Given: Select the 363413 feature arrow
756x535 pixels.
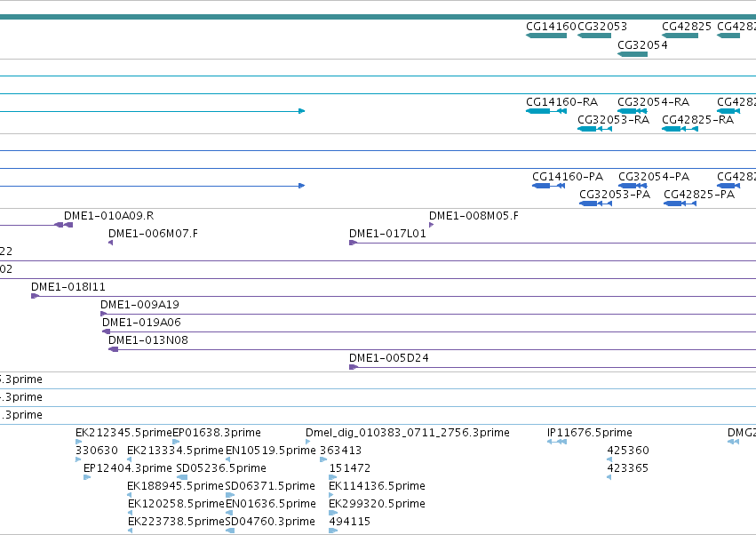Looking at the screenshot, I should 323,459.
